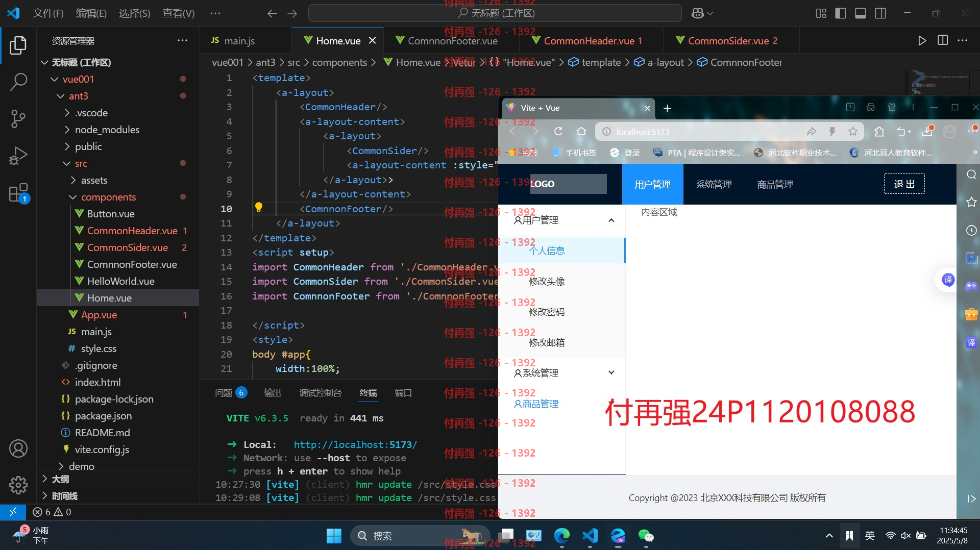Select 修改密码 in the sidebar menu
This screenshot has width=980, height=550.
coord(561,312)
